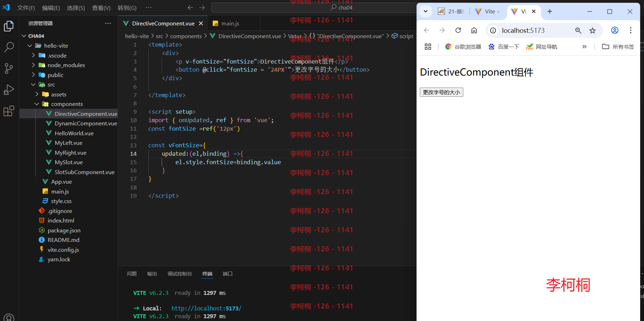This screenshot has height=321, width=644.
Task: Click the VS Code logo icon
Action: (x=6, y=7)
